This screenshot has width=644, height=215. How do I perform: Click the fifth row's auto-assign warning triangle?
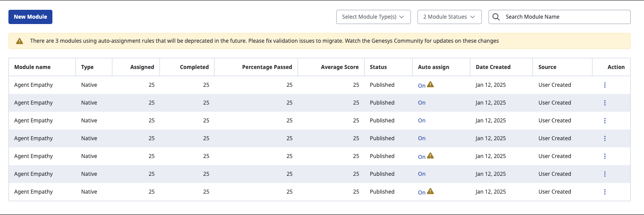coord(430,155)
